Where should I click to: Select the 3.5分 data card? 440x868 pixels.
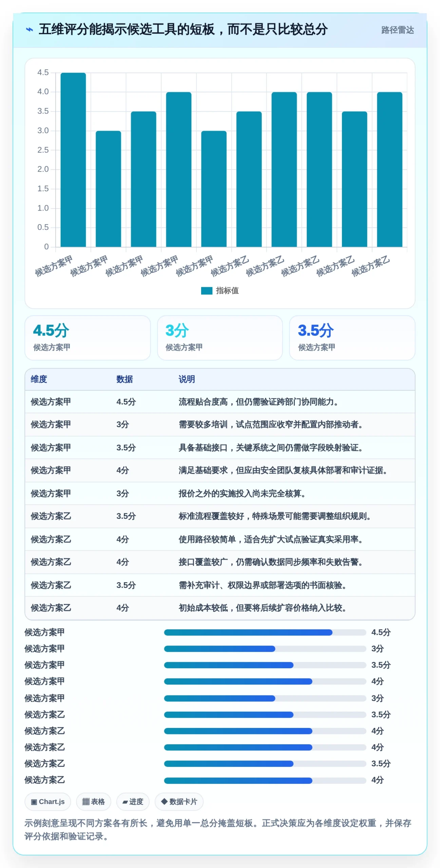tap(352, 338)
